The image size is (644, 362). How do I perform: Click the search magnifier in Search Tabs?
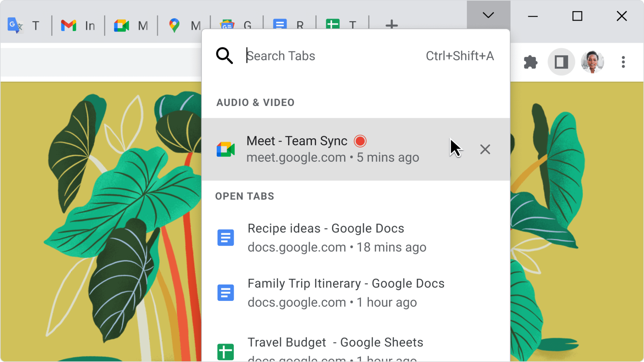224,56
